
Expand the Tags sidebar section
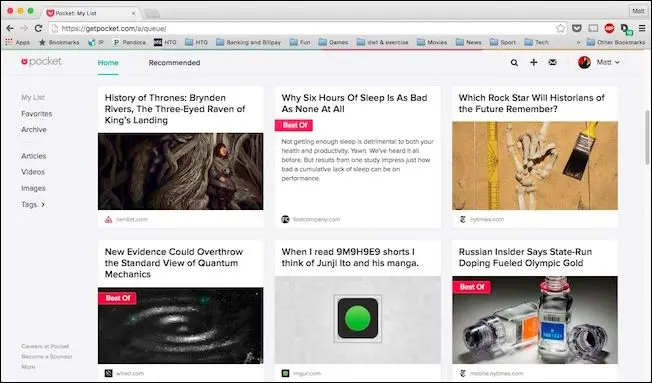point(33,205)
